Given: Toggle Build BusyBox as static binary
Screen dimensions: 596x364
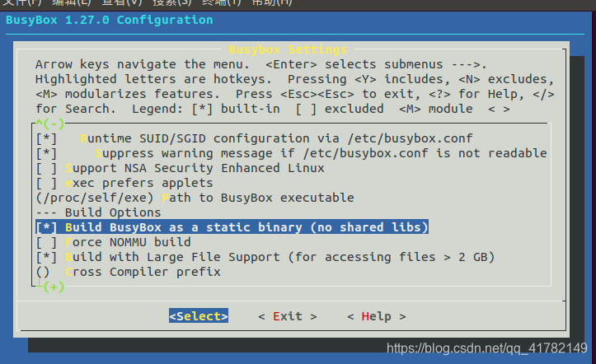Looking at the screenshot, I should point(46,227).
